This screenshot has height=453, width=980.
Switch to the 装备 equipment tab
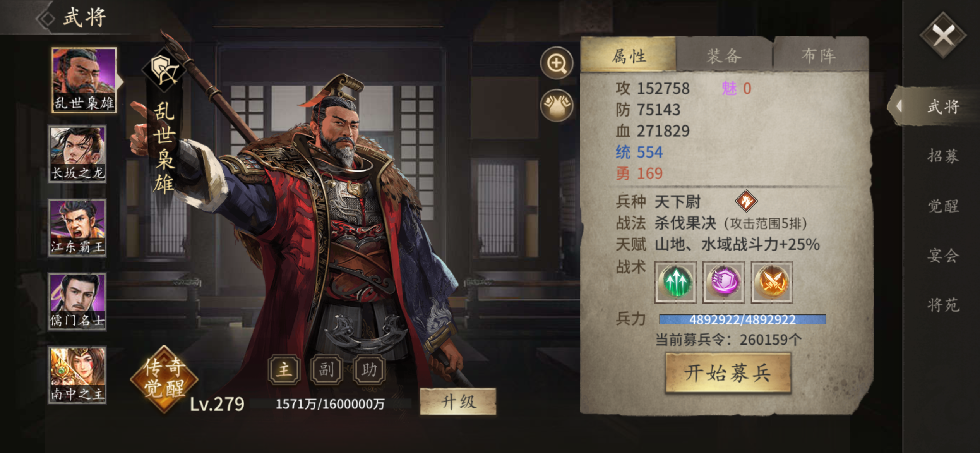pyautogui.click(x=724, y=55)
